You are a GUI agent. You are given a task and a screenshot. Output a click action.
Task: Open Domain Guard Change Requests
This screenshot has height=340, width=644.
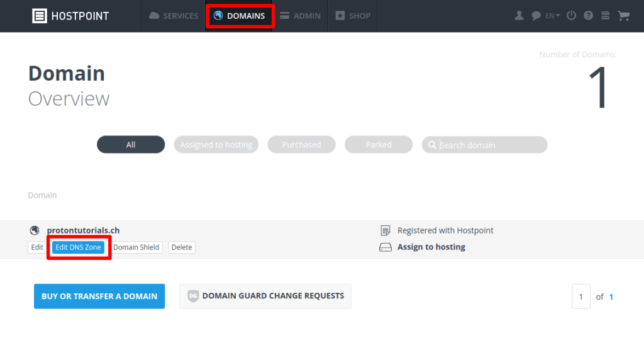click(x=265, y=296)
